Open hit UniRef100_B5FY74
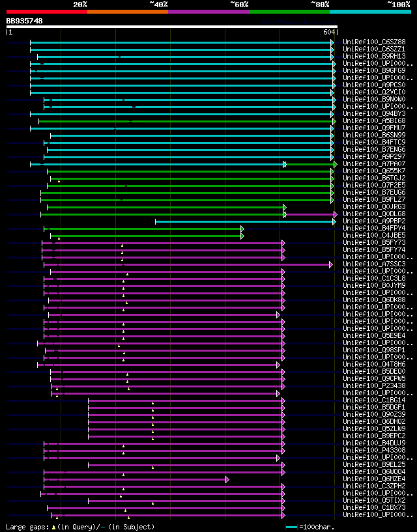The height and width of the screenshot is (532, 417). pyautogui.click(x=374, y=249)
